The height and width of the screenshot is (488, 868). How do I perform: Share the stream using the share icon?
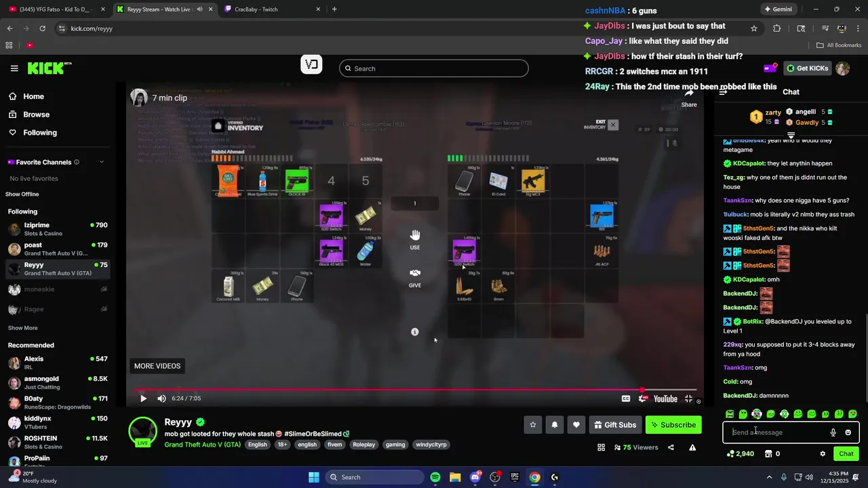tap(671, 447)
